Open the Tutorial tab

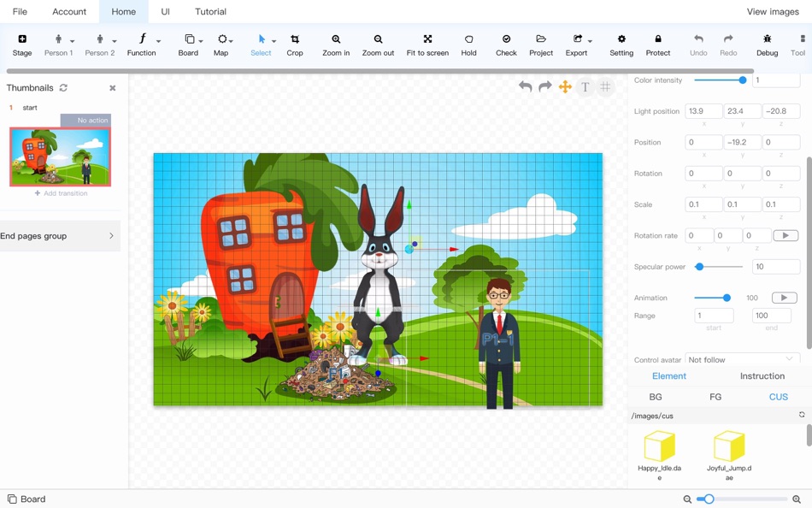(x=210, y=11)
